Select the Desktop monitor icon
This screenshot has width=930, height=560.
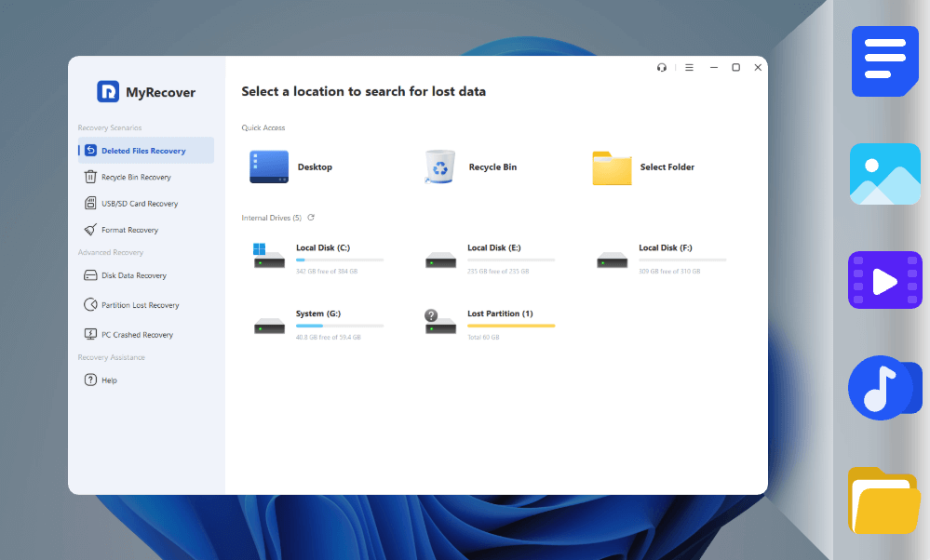(269, 167)
